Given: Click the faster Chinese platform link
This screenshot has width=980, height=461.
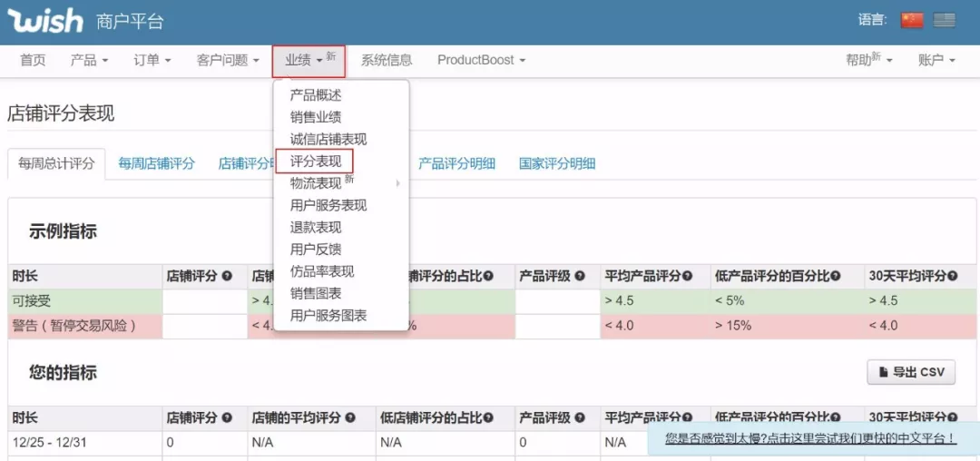Looking at the screenshot, I should (x=809, y=438).
